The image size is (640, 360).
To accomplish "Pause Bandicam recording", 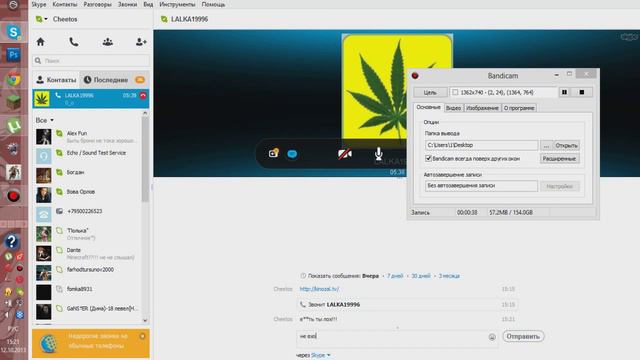I will [564, 92].
